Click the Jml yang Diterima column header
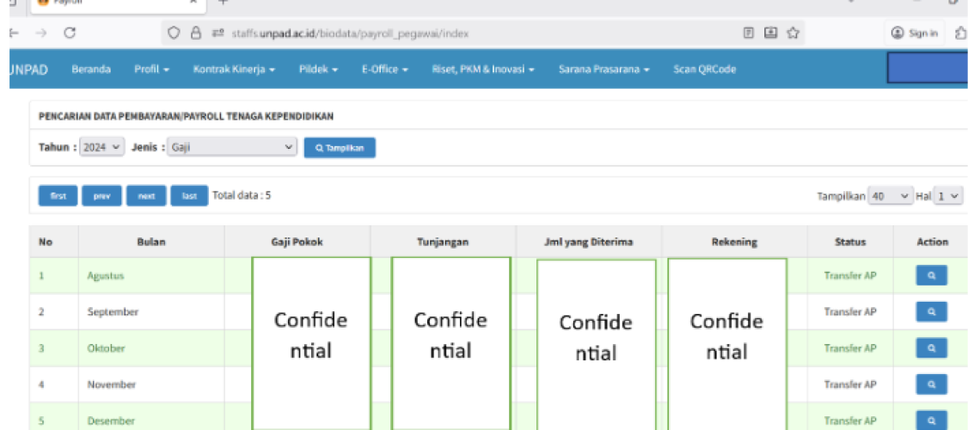980x430 pixels. 589,242
